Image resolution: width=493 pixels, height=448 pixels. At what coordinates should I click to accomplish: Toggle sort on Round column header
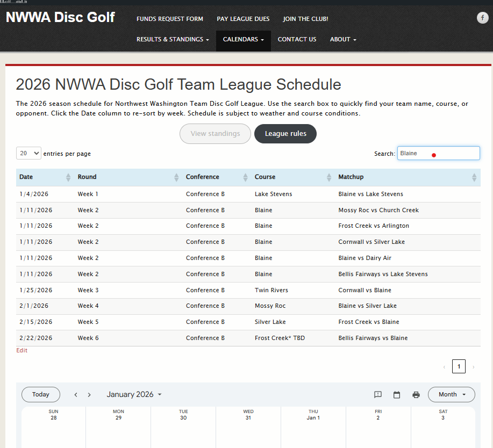[x=87, y=177]
